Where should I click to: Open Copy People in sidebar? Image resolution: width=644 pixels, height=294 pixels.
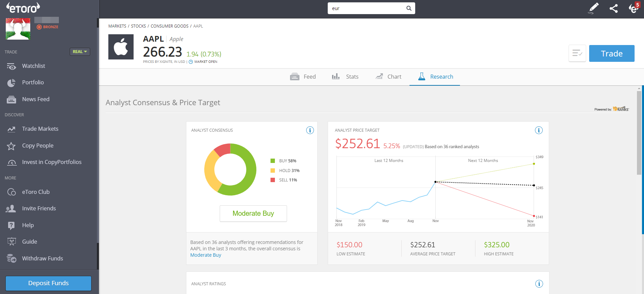tap(38, 145)
